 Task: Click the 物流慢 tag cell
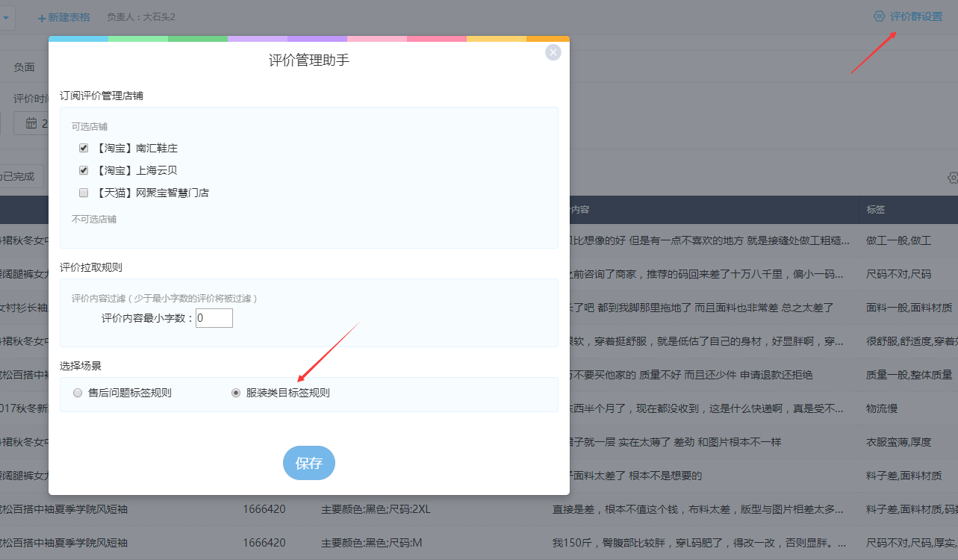click(x=882, y=408)
